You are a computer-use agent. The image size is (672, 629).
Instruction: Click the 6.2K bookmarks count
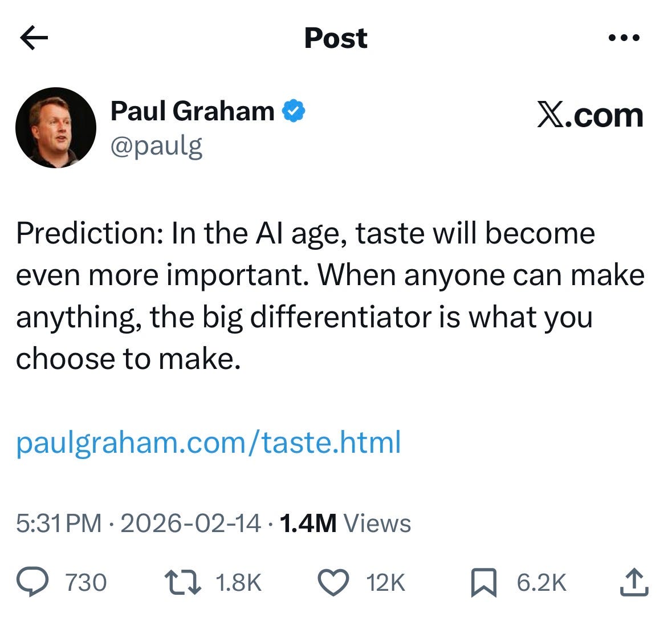point(541,582)
